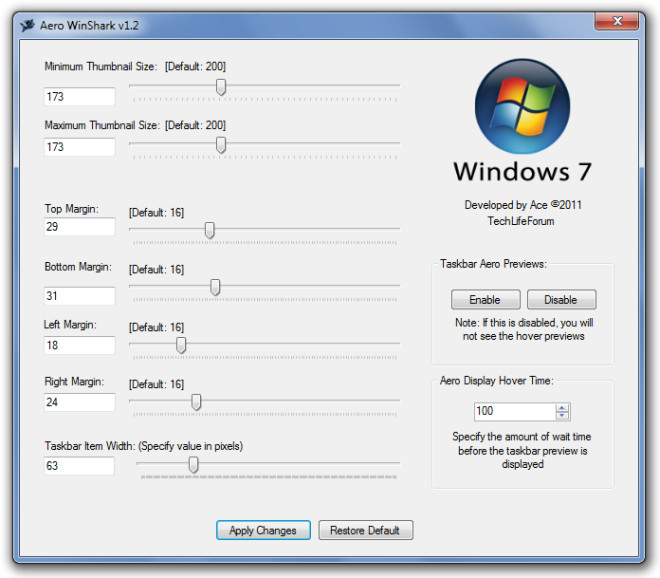Screen dimensions: 660x578
Task: Click the 'Right Margin:' label
Action: coord(74,381)
